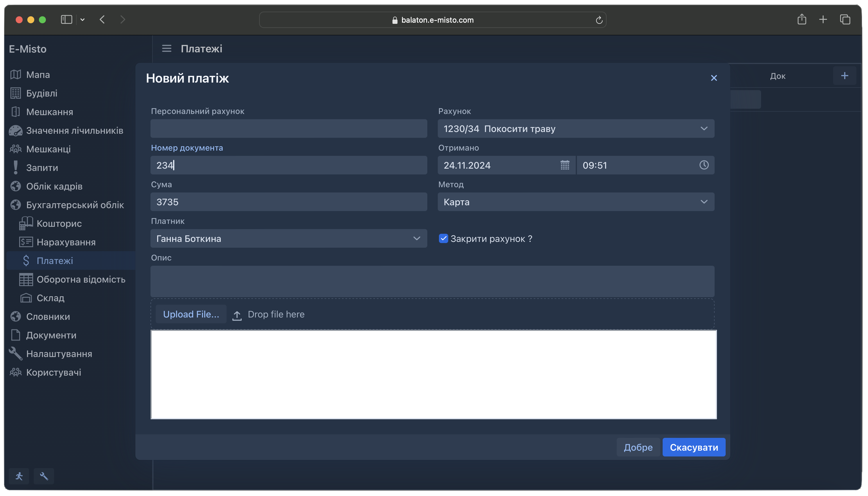868x496 pixels.
Task: Click the Опис text area
Action: tap(432, 281)
